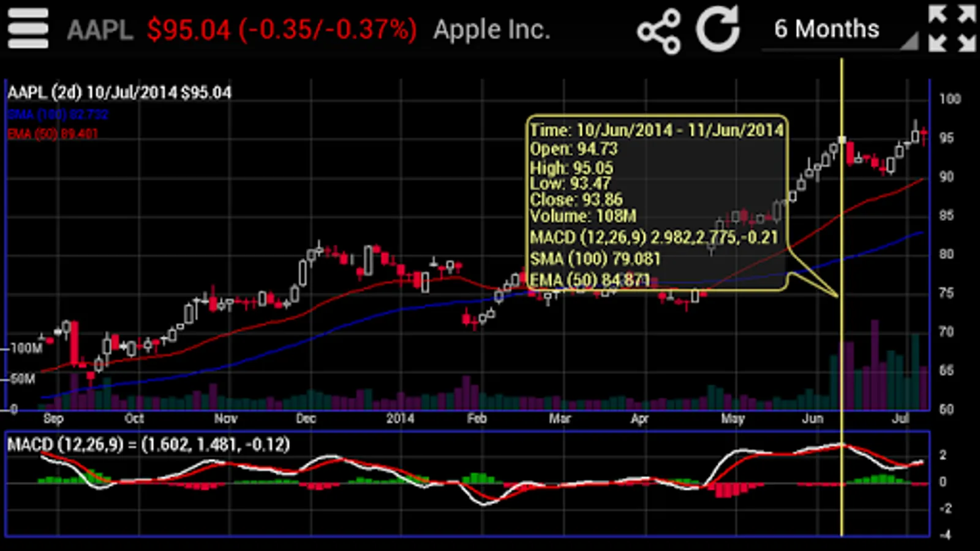Tap the Sep label on the time axis

tap(53, 419)
